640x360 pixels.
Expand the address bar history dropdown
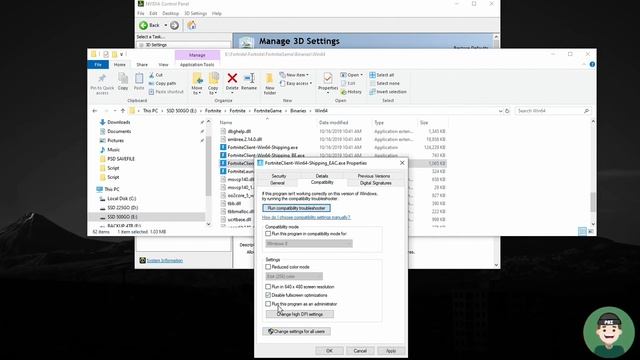(x=500, y=111)
